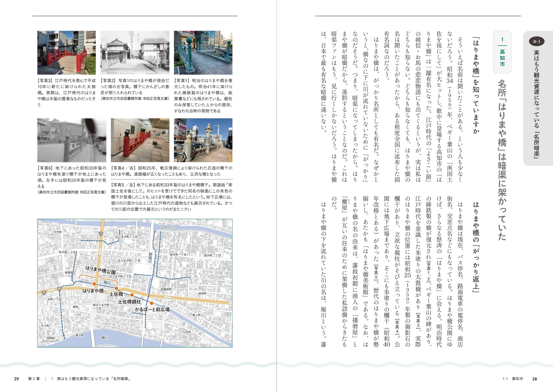Click the orange marker at 土佐橋
The width and height of the screenshot is (553, 392).
[116, 289]
